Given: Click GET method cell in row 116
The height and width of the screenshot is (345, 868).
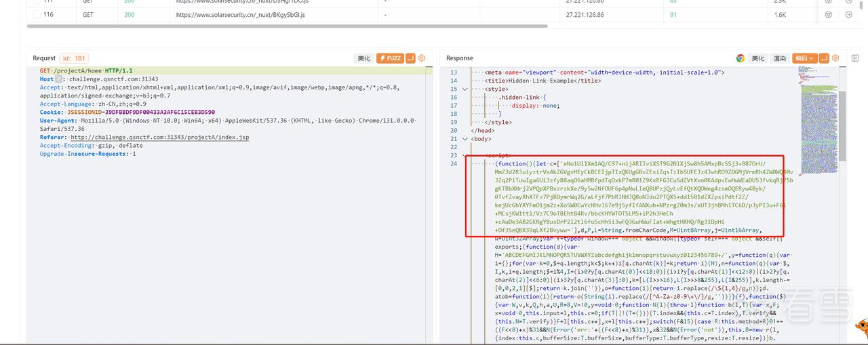Looking at the screenshot, I should click(87, 14).
